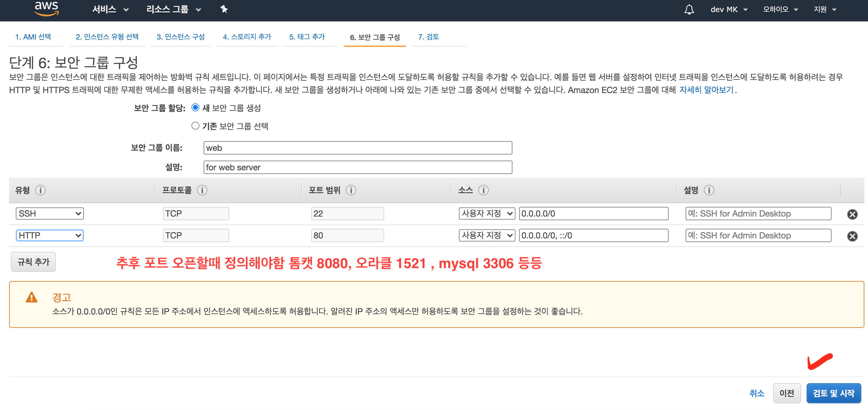Click info icon beside 포트 범위 header
This screenshot has width=868, height=410.
pyautogui.click(x=351, y=190)
